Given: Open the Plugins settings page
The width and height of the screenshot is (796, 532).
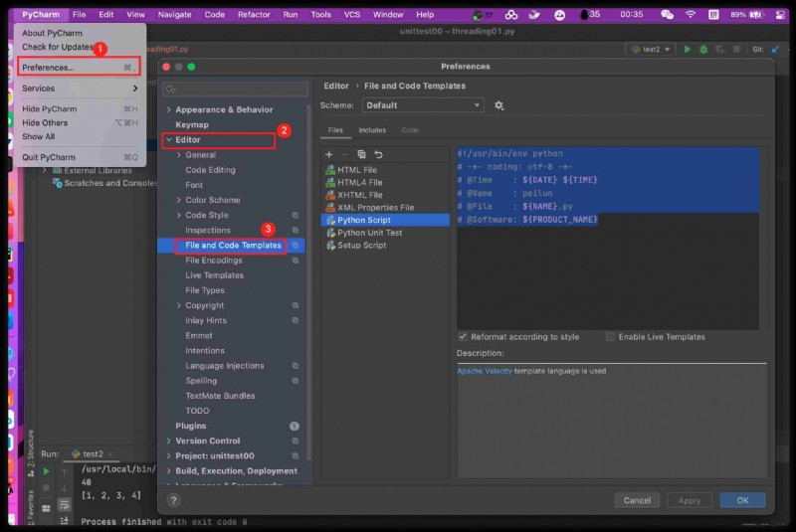Looking at the screenshot, I should coord(191,426).
